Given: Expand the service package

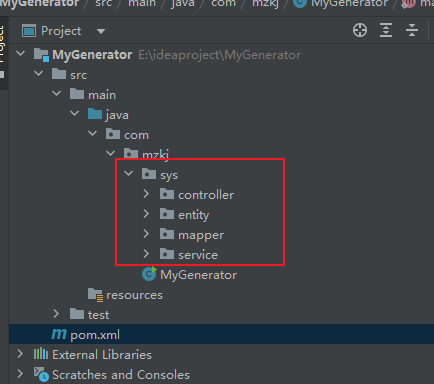Looking at the screenshot, I should coord(146,254).
